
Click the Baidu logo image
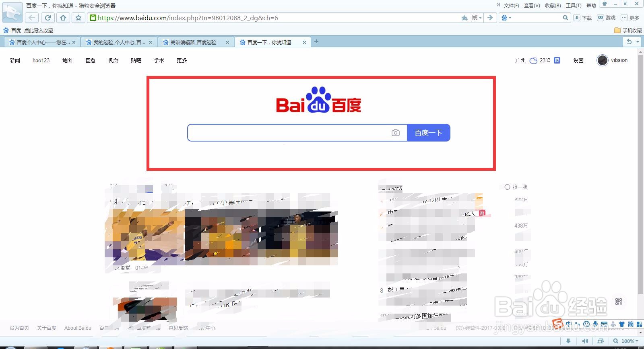(x=319, y=100)
